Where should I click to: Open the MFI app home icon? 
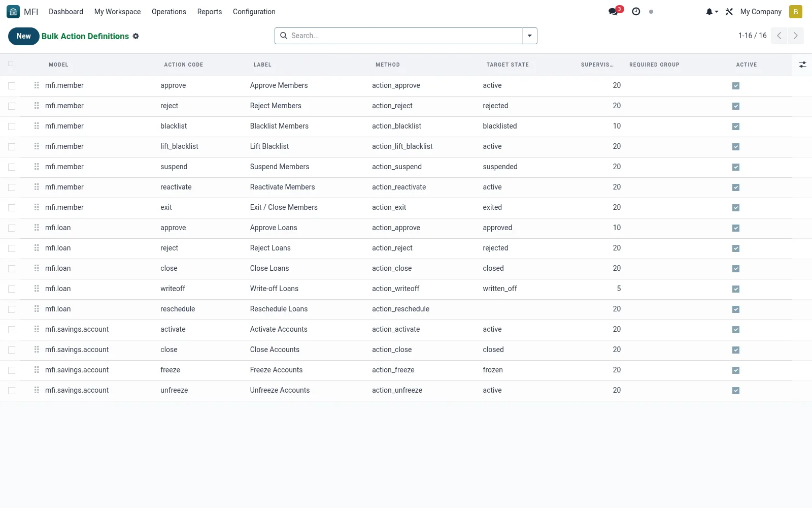(13, 11)
